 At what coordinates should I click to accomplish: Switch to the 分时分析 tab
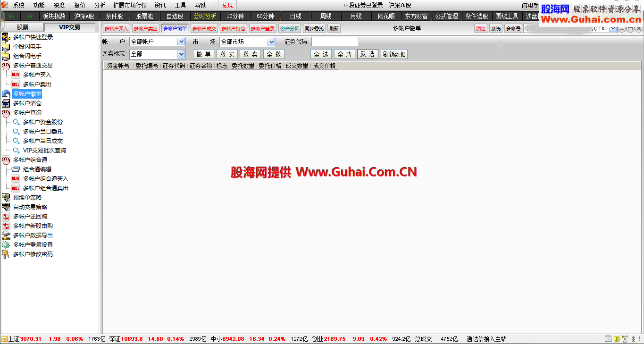pos(205,16)
